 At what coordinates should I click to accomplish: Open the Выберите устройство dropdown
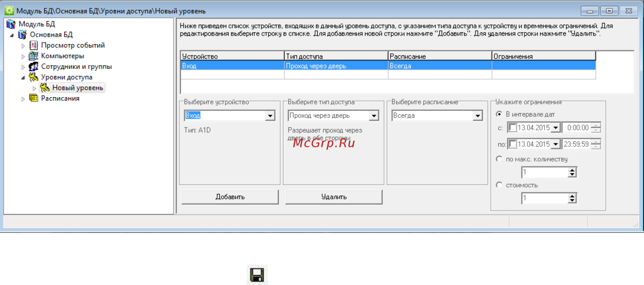pyautogui.click(x=270, y=116)
